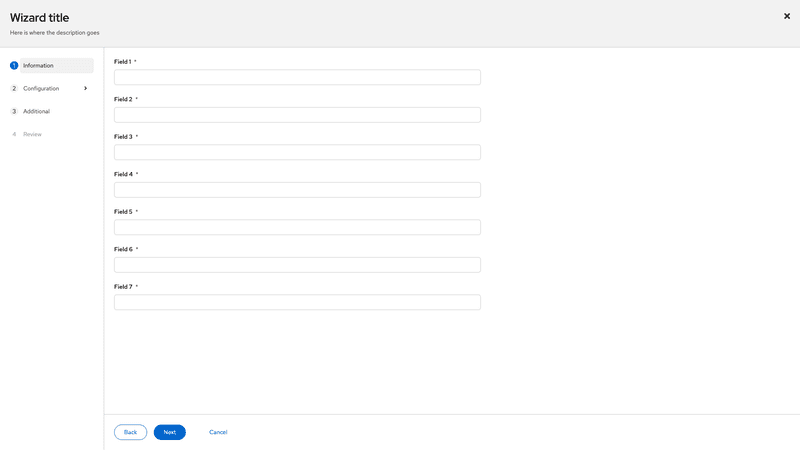800x450 pixels.
Task: Focus the Field 5 text box
Action: click(297, 227)
